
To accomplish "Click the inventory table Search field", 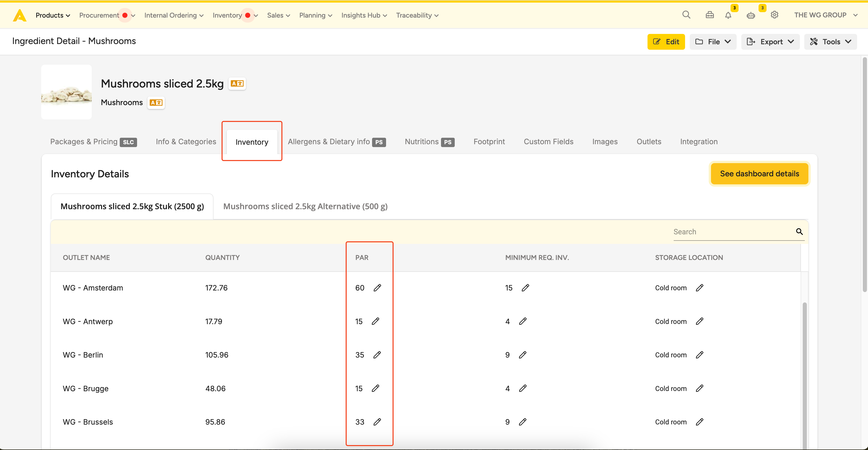I will pyautogui.click(x=731, y=232).
